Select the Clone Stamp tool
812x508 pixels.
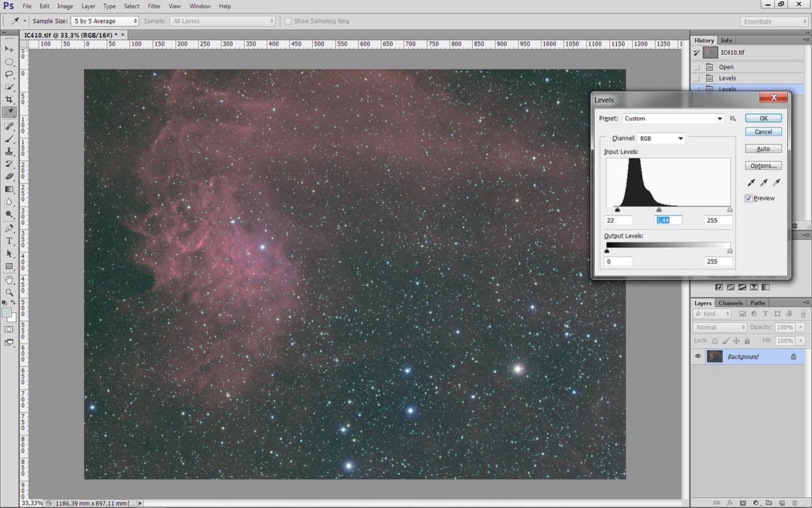pos(9,151)
